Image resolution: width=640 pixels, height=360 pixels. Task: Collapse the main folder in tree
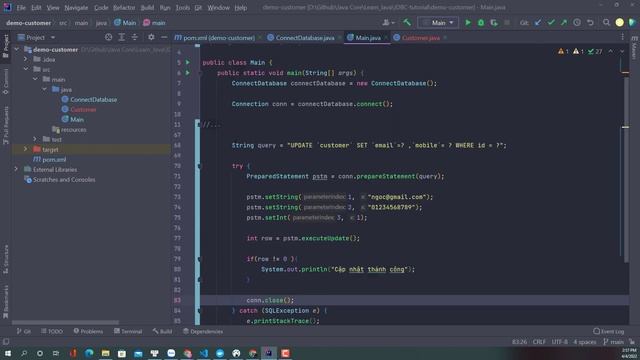[35, 79]
